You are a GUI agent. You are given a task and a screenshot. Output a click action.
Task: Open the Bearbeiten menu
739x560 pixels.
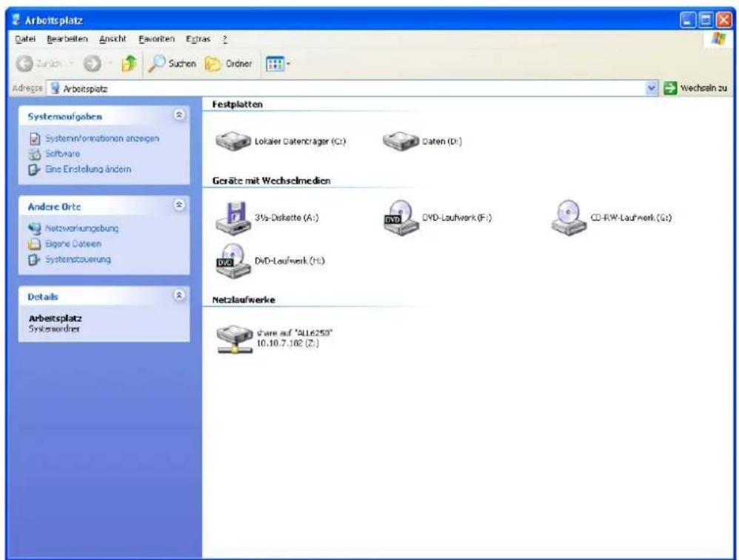click(x=67, y=39)
